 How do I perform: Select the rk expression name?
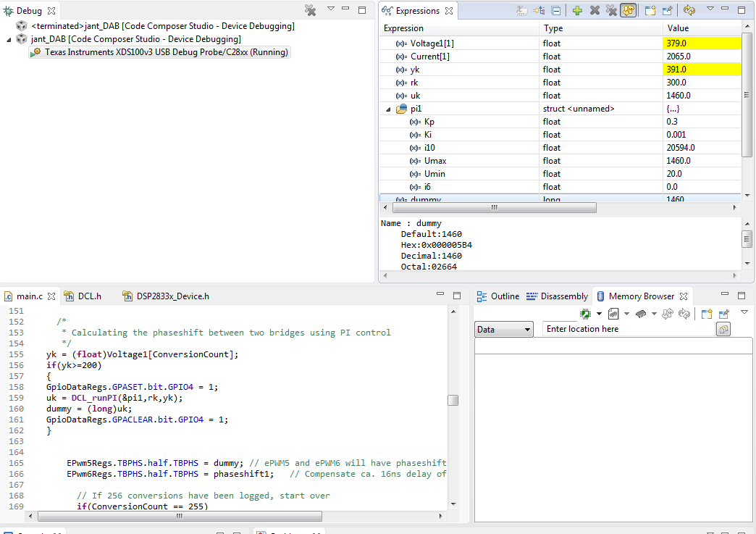point(415,83)
